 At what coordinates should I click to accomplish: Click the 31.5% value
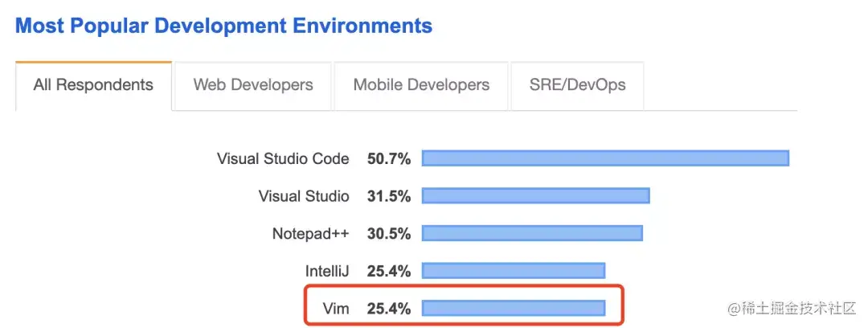coord(389,196)
